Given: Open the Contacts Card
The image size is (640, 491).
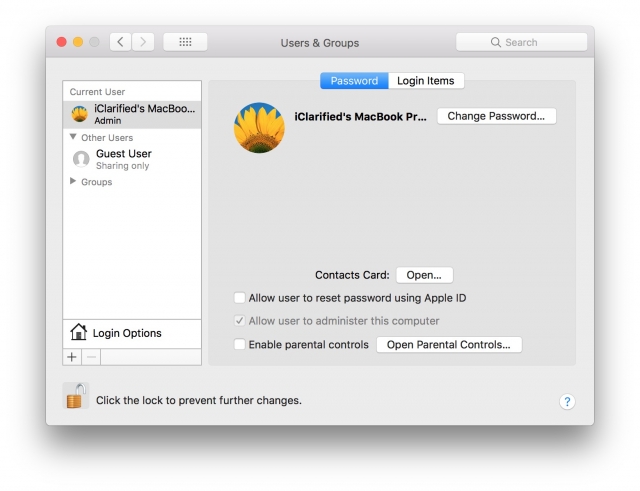Looking at the screenshot, I should coord(424,275).
